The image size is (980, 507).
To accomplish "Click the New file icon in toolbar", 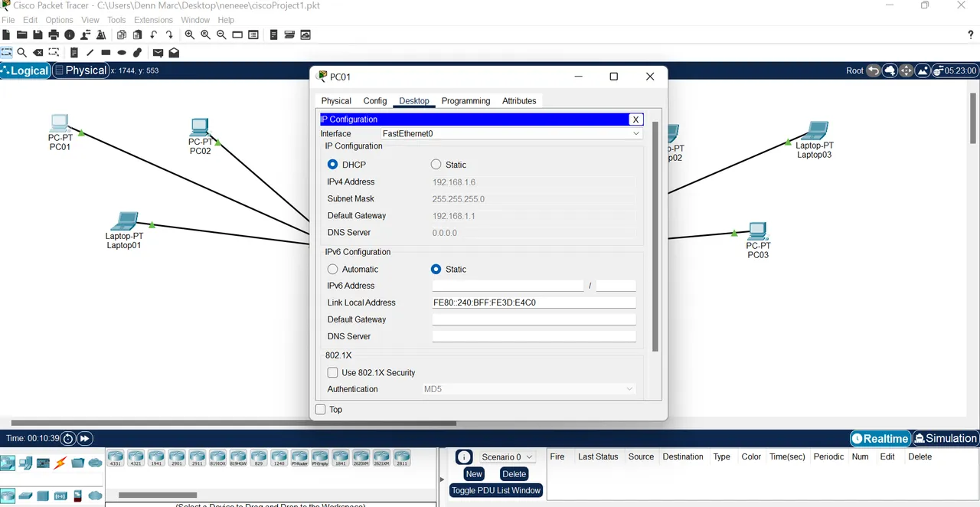I will [6, 34].
